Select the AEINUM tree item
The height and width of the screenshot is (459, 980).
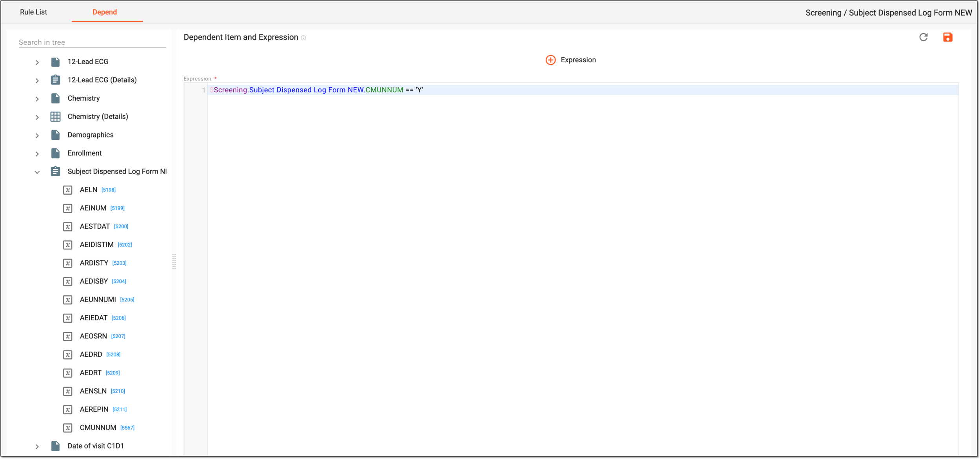tap(93, 208)
